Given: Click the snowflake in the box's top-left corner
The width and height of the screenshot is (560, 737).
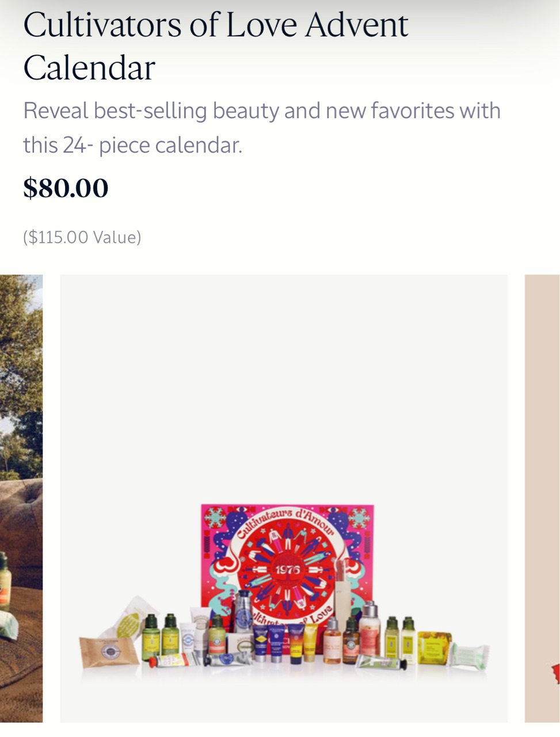Looking at the screenshot, I should coord(215,516).
